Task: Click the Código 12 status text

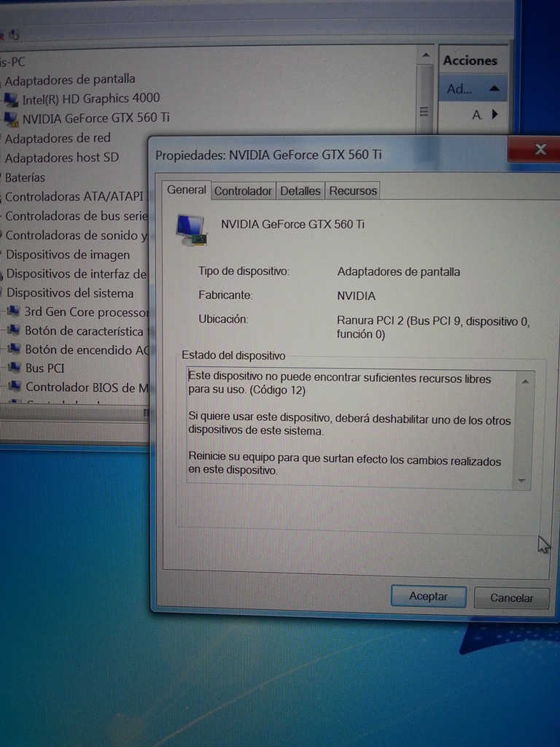Action: (277, 391)
